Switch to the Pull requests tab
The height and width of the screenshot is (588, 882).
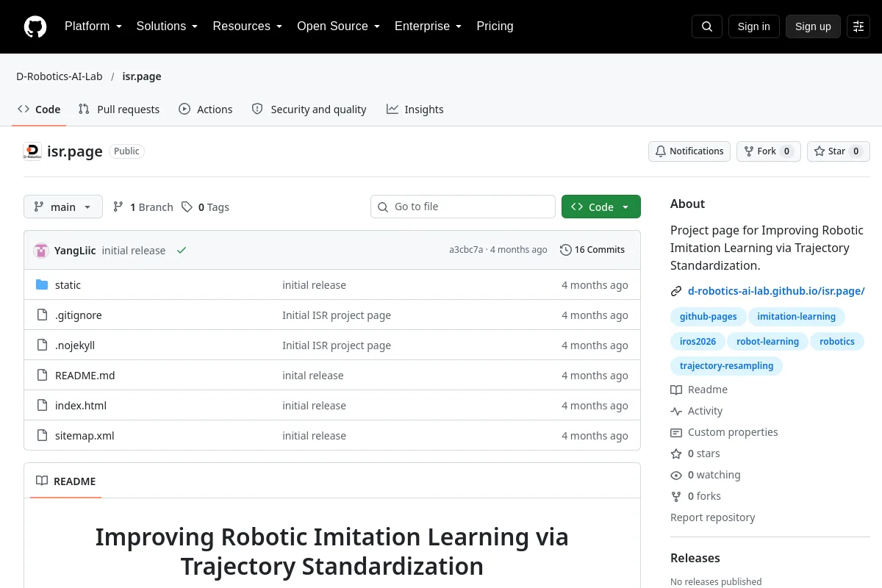coord(119,110)
